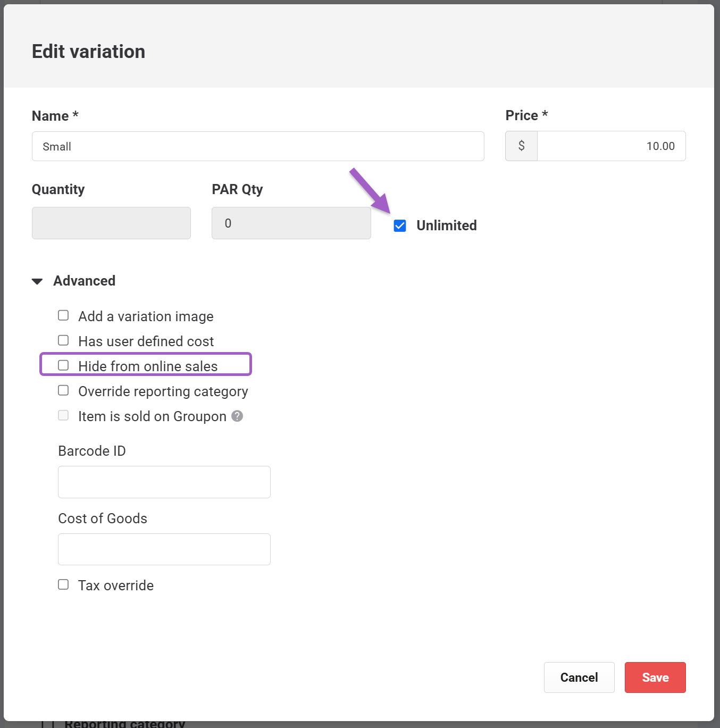The image size is (720, 728).
Task: Collapse the Advanced section triangle
Action: (x=37, y=281)
